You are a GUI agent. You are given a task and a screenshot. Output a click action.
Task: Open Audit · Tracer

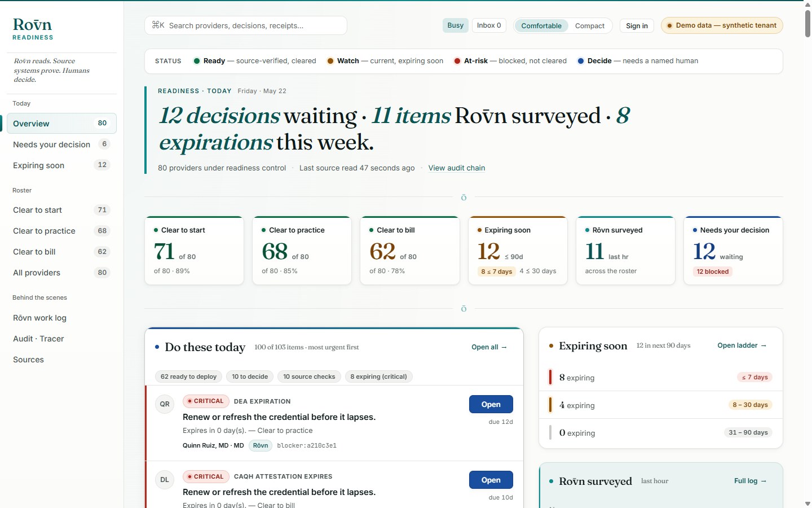[61, 339]
